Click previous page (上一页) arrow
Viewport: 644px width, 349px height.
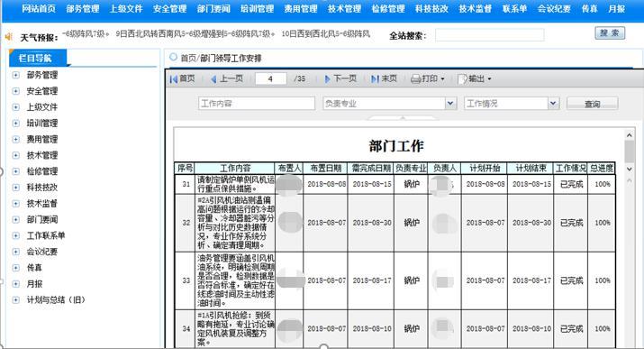[213, 79]
